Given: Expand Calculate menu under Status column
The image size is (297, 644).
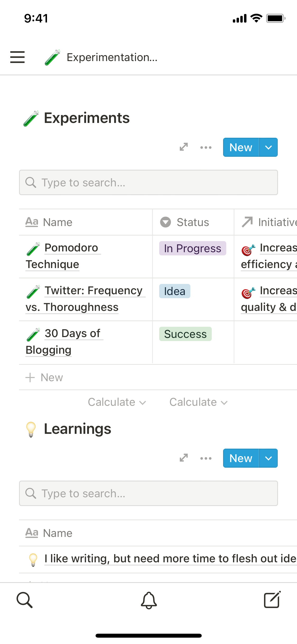Looking at the screenshot, I should click(x=198, y=402).
